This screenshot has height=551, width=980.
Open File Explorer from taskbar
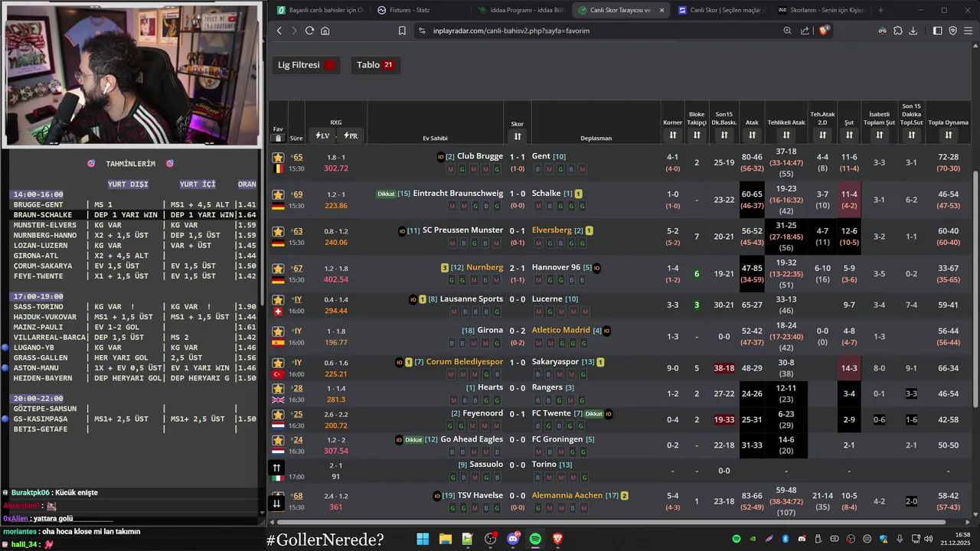445,539
